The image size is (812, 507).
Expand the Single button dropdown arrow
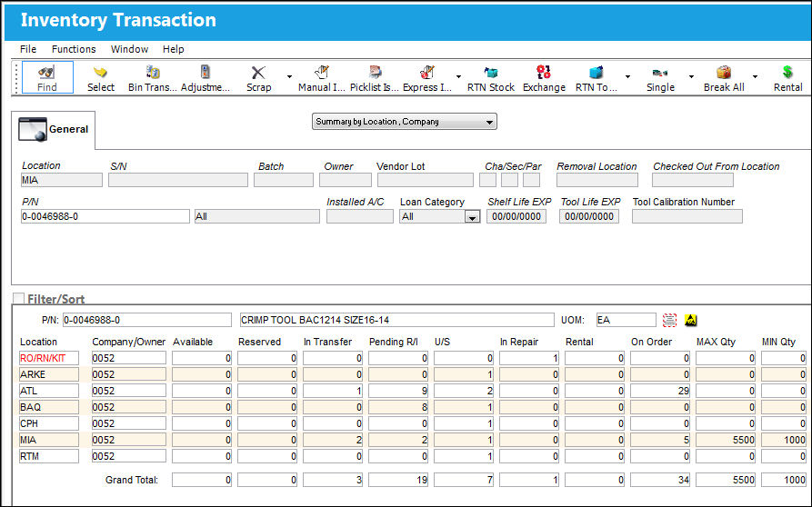point(691,76)
